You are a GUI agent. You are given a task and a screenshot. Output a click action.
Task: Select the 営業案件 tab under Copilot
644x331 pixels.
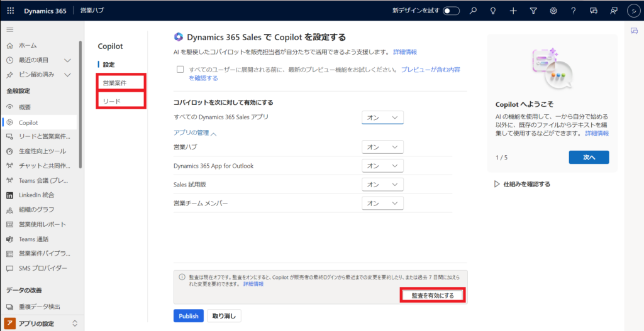pyautogui.click(x=114, y=83)
